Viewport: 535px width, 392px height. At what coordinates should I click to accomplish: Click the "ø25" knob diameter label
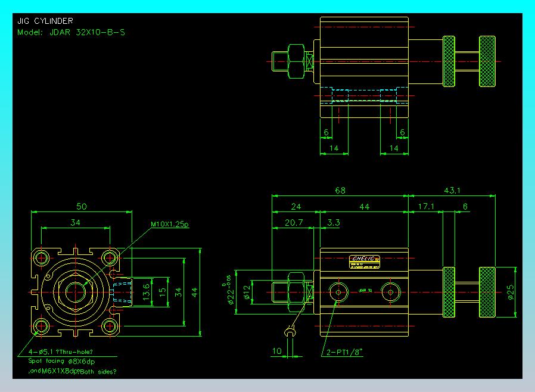511,293
